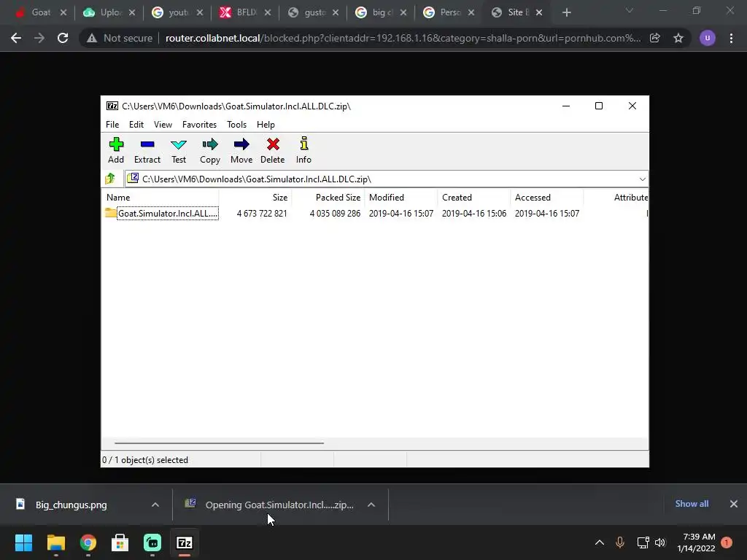Click the 7-Zip icon in the taskbar

pos(185,542)
